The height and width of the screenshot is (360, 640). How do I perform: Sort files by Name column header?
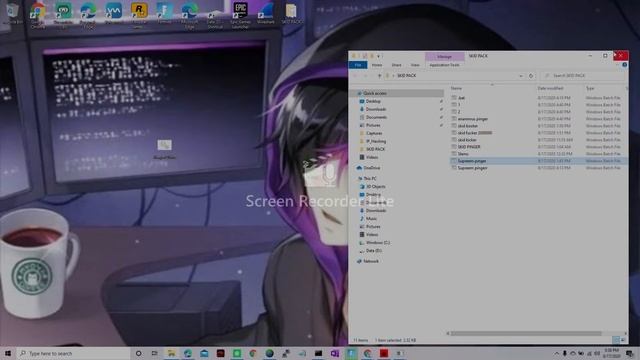tap(456, 88)
